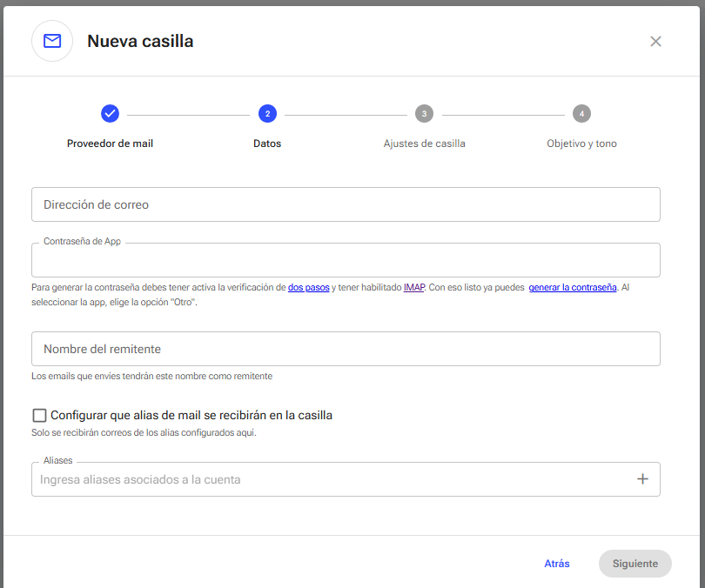Viewport: 705px width, 588px height.
Task: Select step 3 circle icon
Action: pyautogui.click(x=424, y=114)
